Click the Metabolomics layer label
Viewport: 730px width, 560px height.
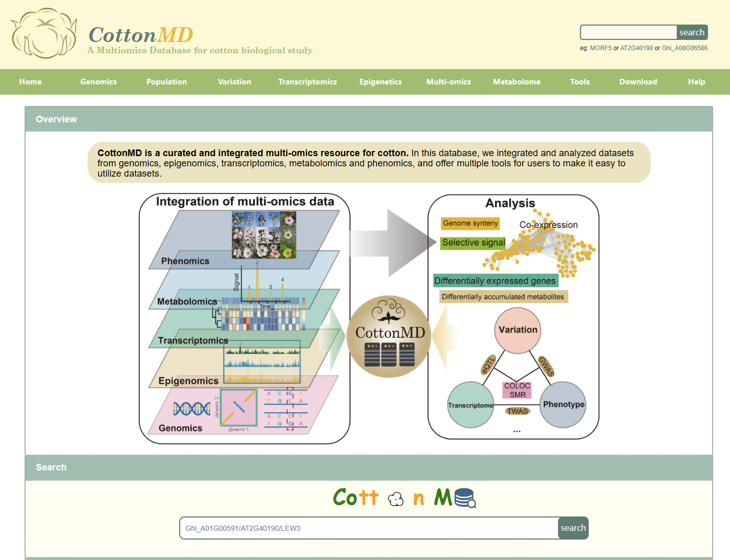(x=187, y=301)
